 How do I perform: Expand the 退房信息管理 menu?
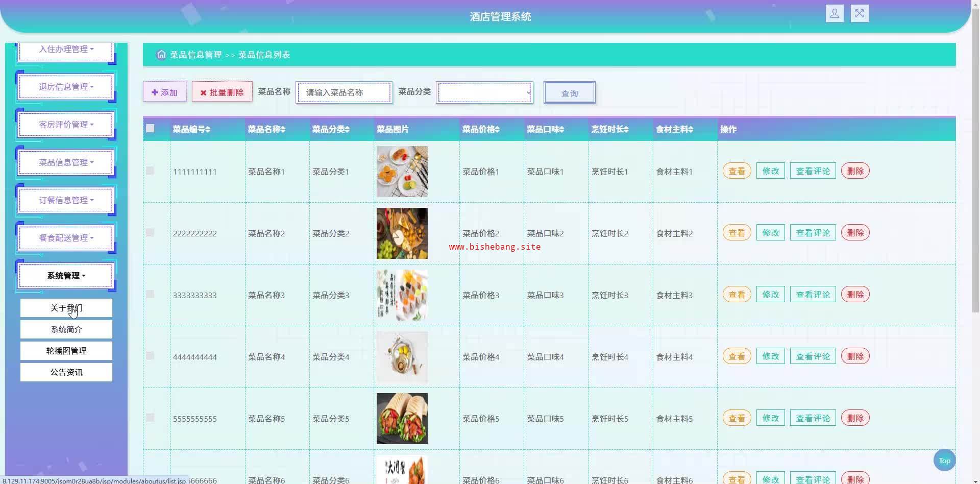[66, 87]
